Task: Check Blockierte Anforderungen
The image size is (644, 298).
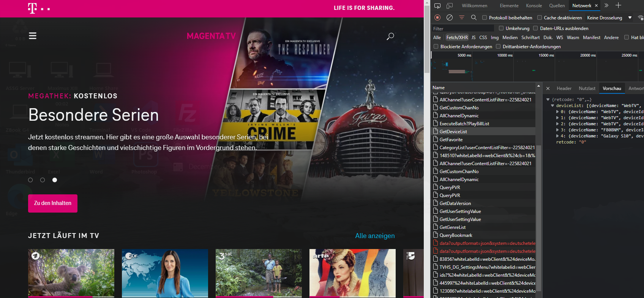Action: click(x=436, y=46)
